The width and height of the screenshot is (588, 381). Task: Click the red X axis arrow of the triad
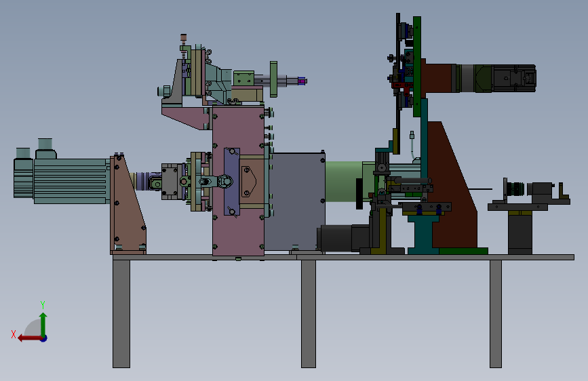click(29, 338)
